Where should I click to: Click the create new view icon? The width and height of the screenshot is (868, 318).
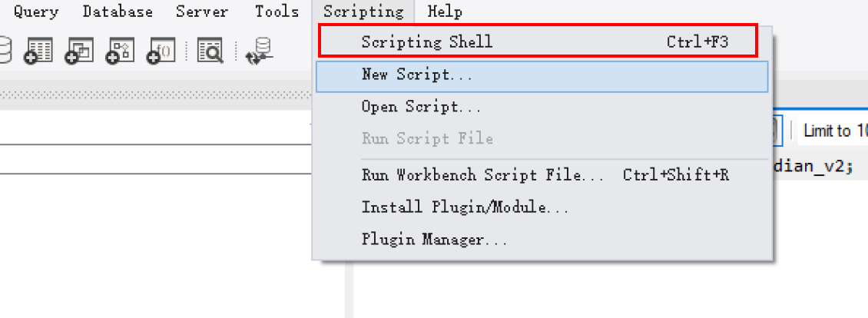pos(78,50)
